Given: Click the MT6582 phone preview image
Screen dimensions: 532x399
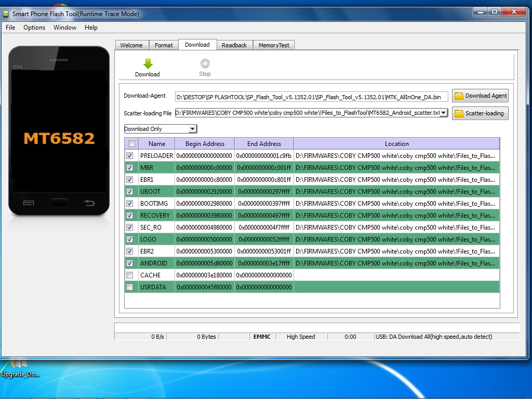Looking at the screenshot, I should tap(59, 130).
